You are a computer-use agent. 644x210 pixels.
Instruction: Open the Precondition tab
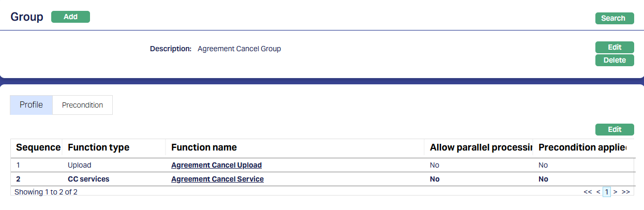[x=82, y=105]
